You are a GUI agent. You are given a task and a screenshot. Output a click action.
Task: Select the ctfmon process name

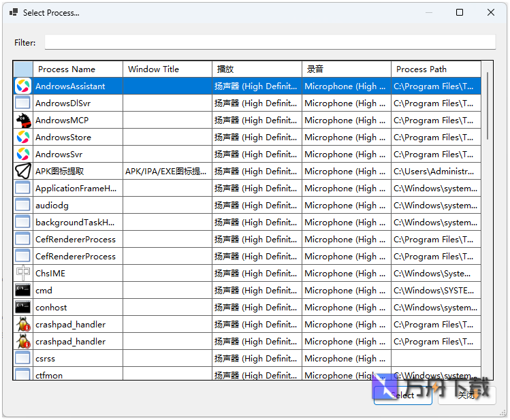click(x=49, y=375)
